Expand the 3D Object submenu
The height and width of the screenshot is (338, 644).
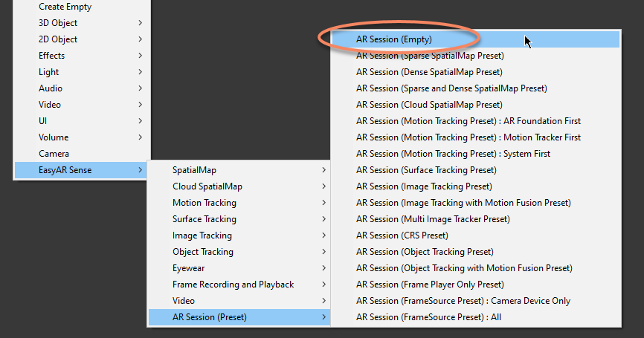[58, 23]
